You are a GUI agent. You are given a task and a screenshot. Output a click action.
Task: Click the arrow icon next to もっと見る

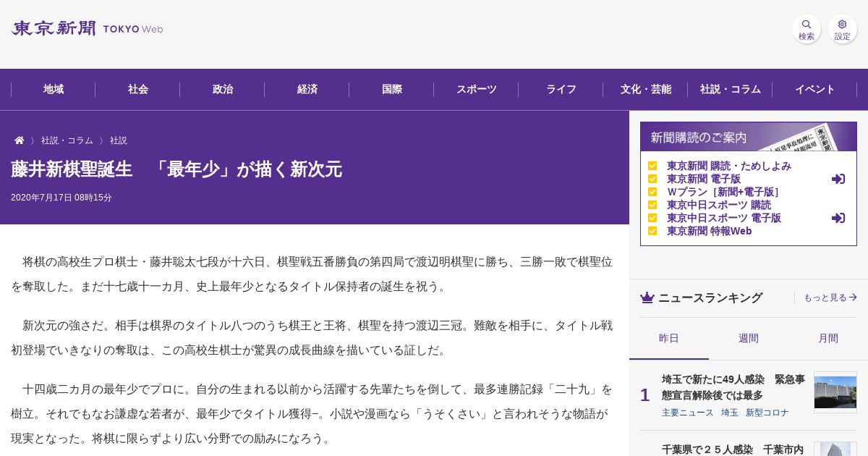[854, 297]
